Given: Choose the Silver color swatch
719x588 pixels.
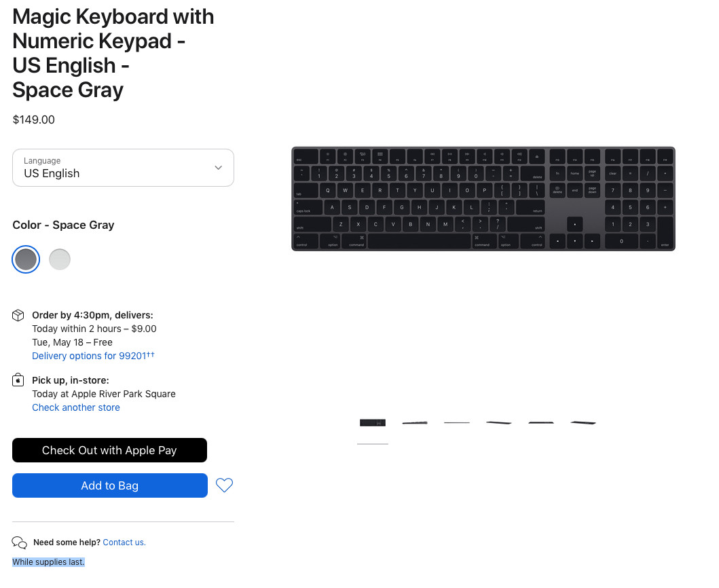Looking at the screenshot, I should 60,259.
